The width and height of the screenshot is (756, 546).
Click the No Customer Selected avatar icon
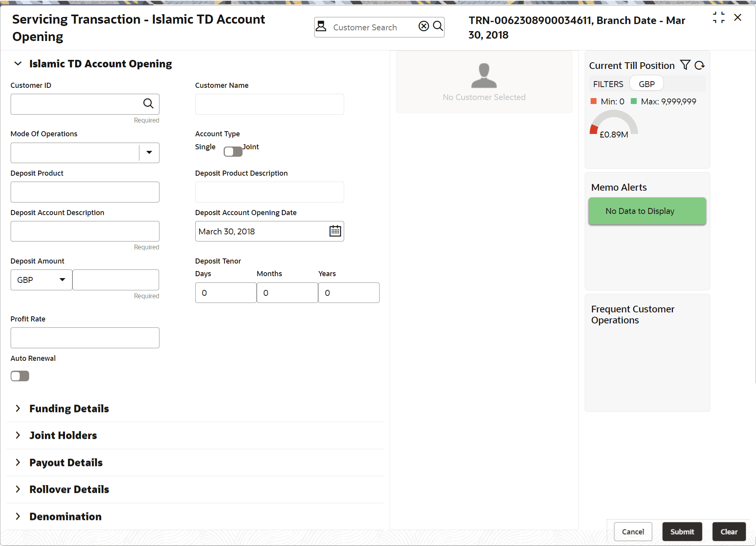click(484, 76)
